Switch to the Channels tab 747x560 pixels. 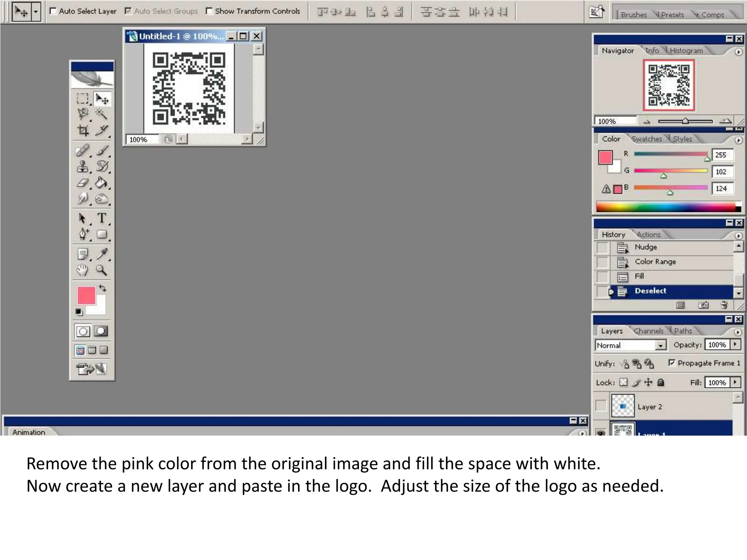[x=649, y=331]
